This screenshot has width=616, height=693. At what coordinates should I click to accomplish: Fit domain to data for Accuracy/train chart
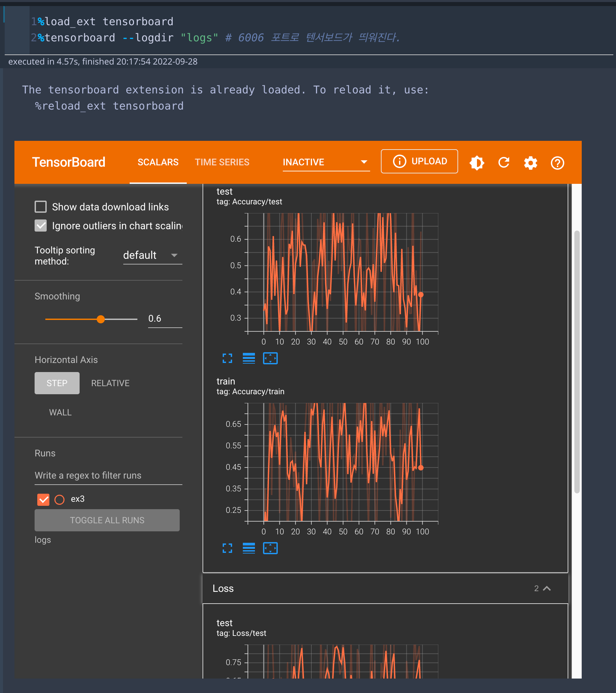point(270,548)
